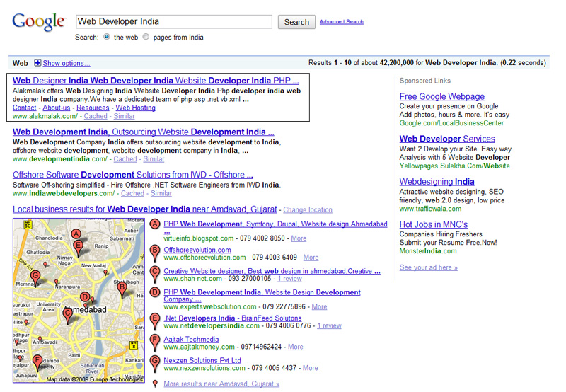566x392 pixels.
Task: Open Cached link for developmentindia.com
Action: point(125,159)
